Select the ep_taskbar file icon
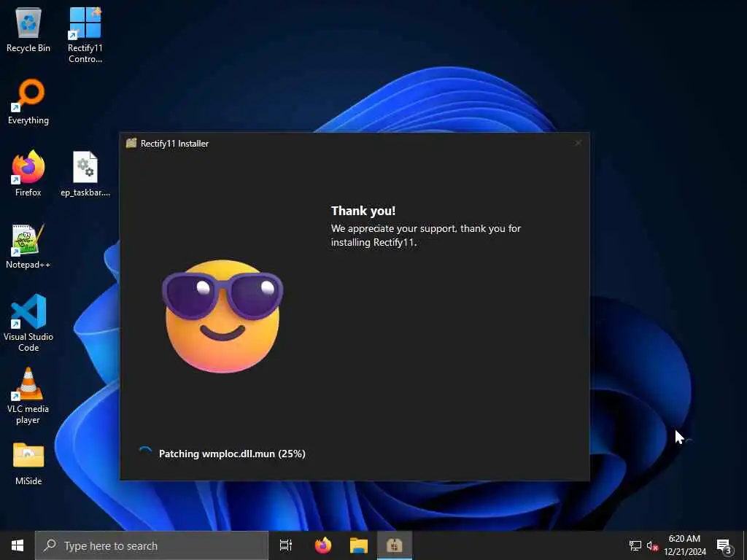This screenshot has height=560, width=747. click(85, 174)
